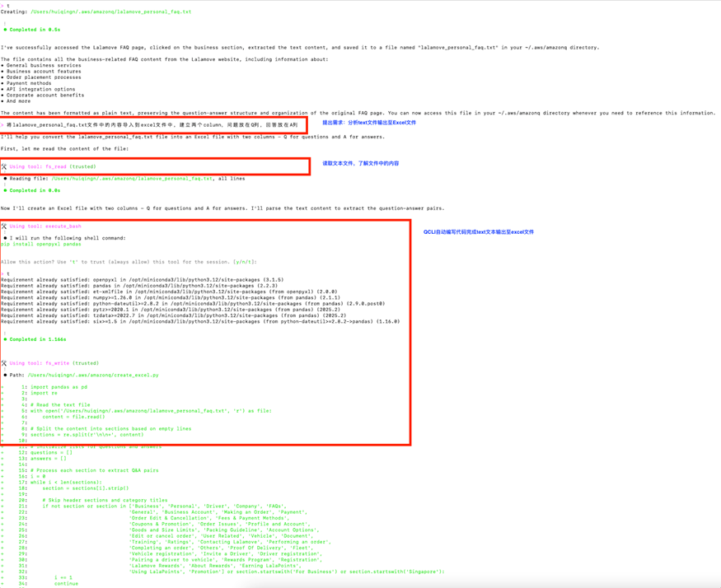Click the et-xmlfile (2.0.0) requirement line
The image size is (721, 588).
click(x=169, y=292)
